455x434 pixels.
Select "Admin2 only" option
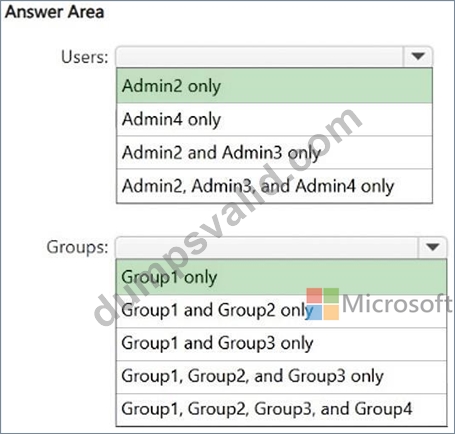274,86
